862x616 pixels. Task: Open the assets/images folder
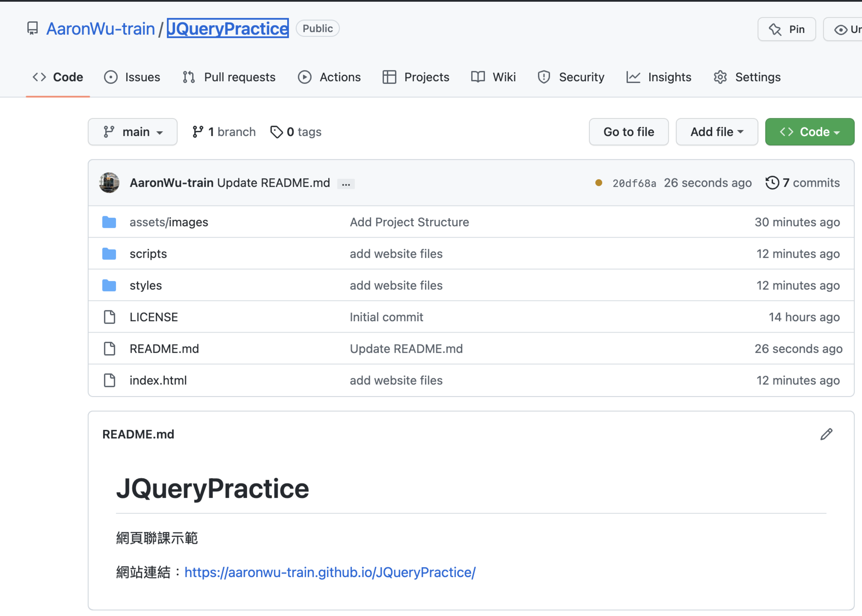(169, 222)
